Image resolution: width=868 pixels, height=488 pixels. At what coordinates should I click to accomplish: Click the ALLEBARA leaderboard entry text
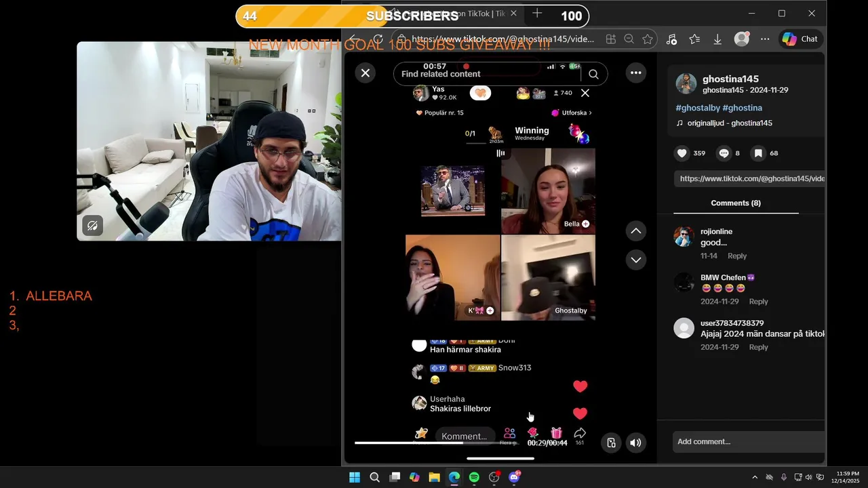59,296
